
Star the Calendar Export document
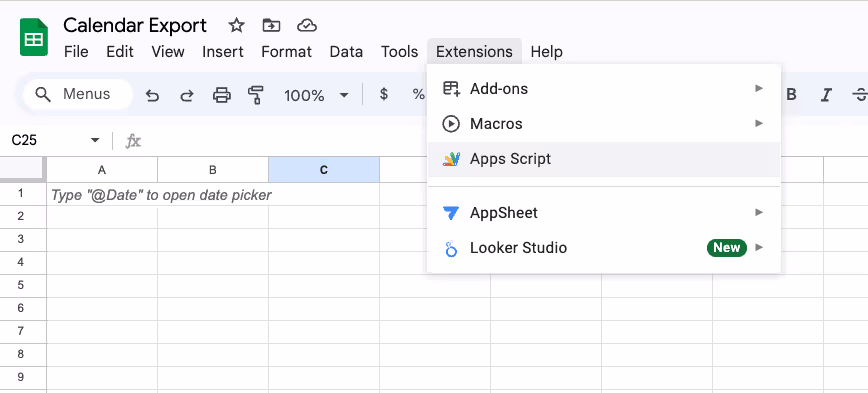pos(236,25)
